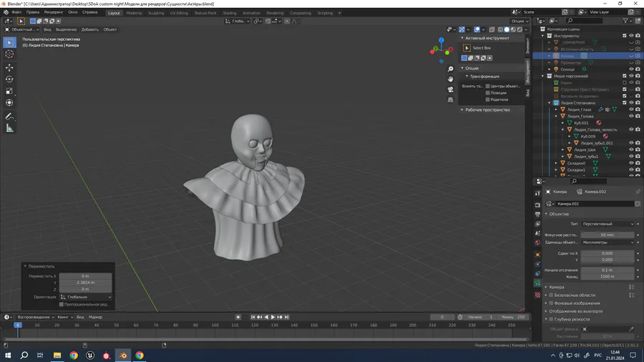Switch to the Sculpting workspace tab
This screenshot has height=362, width=644.
156,13
